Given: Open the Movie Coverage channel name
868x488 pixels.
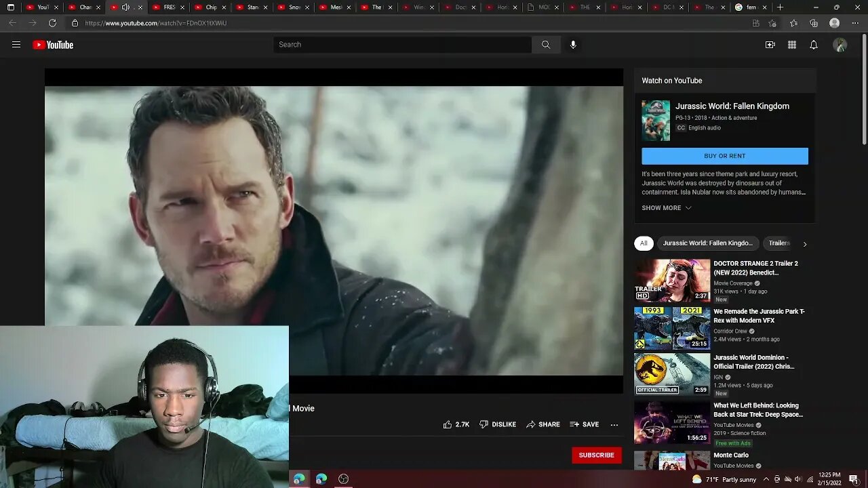Looking at the screenshot, I should point(733,283).
